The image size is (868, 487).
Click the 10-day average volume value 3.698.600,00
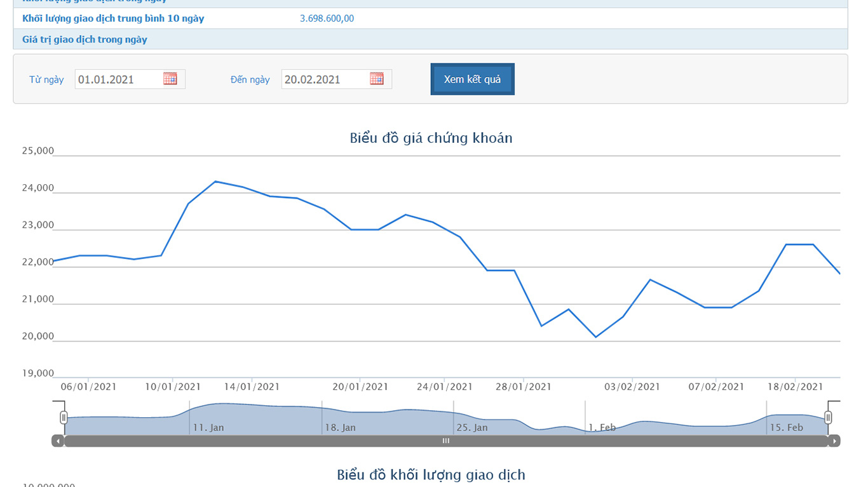[327, 18]
